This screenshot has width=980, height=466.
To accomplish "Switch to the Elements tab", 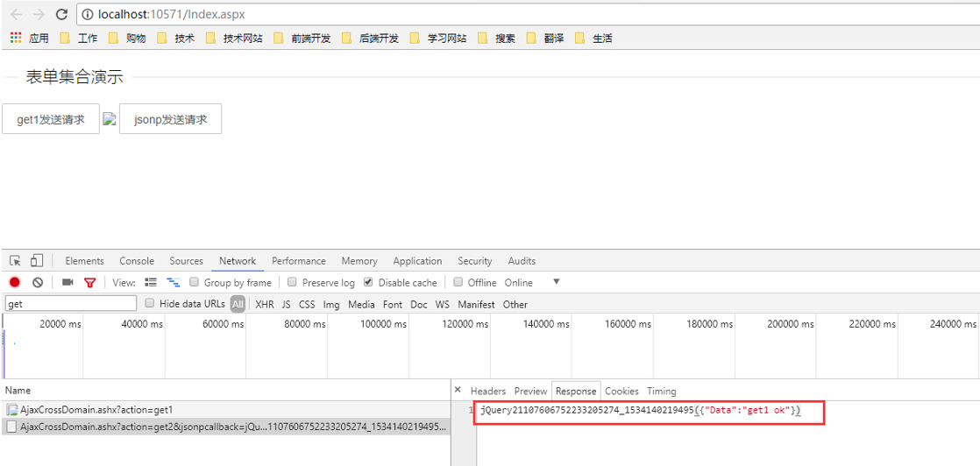I will point(84,261).
